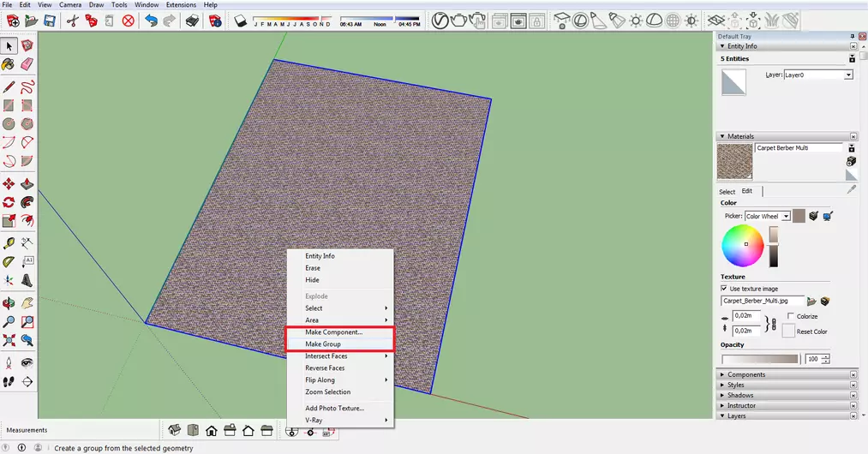Select the Rectangle tool
Image resolution: width=868 pixels, height=454 pixels.
(9, 105)
